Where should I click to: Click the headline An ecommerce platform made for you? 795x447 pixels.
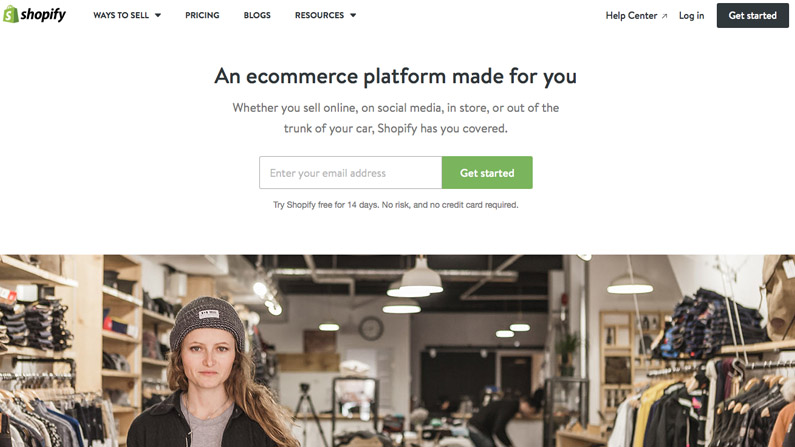pyautogui.click(x=395, y=77)
